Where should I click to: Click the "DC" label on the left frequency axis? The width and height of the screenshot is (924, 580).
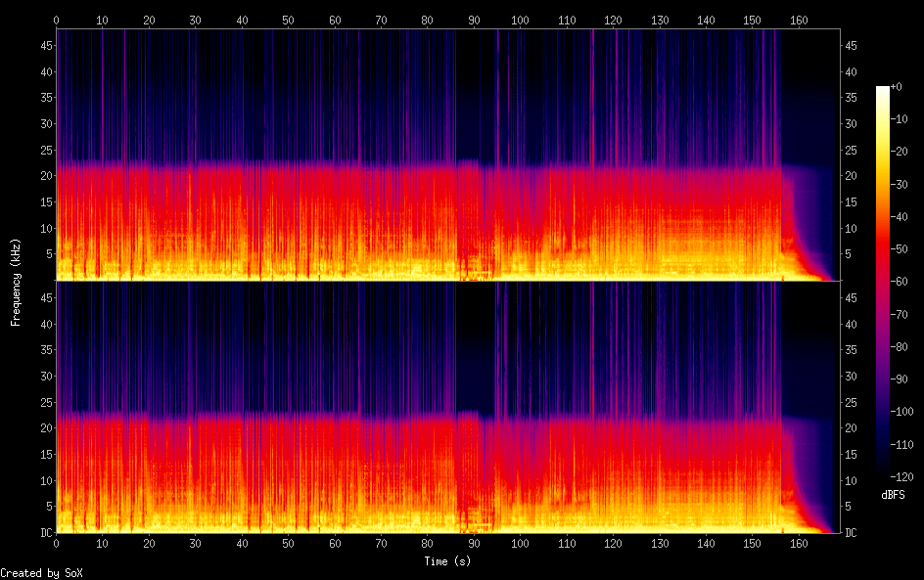pyautogui.click(x=47, y=532)
